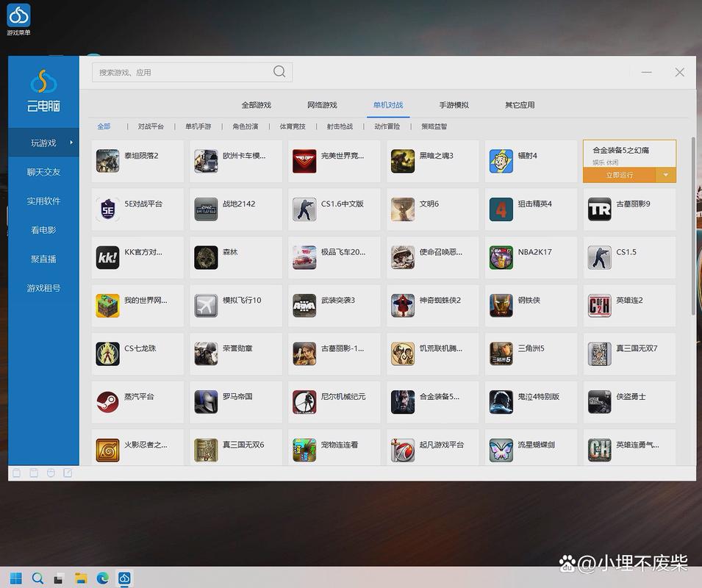Open 聚直播 in the sidebar
The height and width of the screenshot is (588, 702).
point(43,259)
